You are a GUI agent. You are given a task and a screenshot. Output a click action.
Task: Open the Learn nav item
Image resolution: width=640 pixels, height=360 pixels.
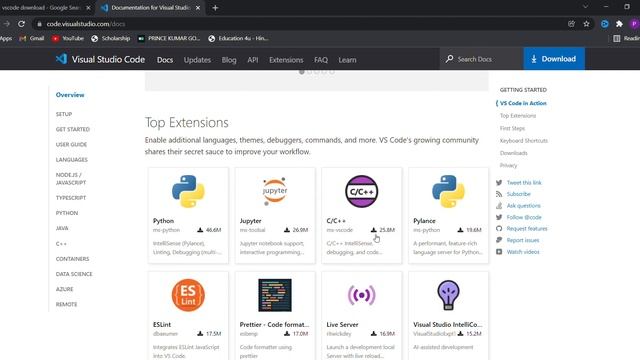click(347, 60)
